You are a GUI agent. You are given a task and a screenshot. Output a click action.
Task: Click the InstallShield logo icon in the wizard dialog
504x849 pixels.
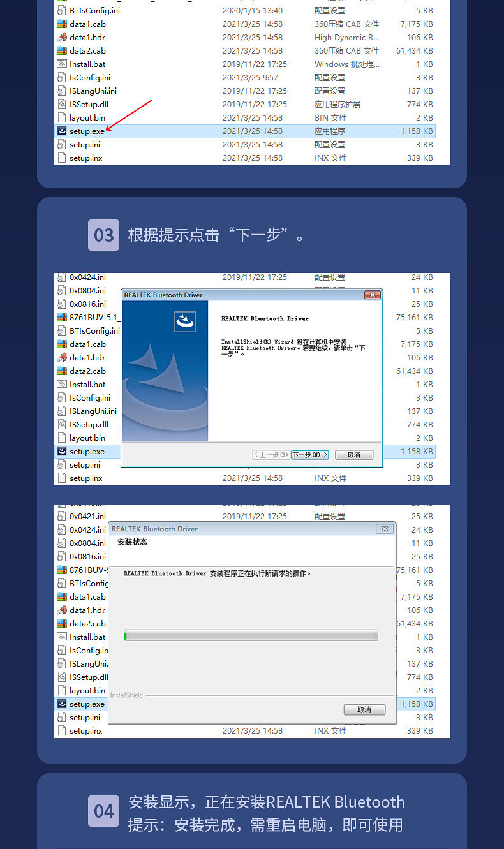coord(185,321)
